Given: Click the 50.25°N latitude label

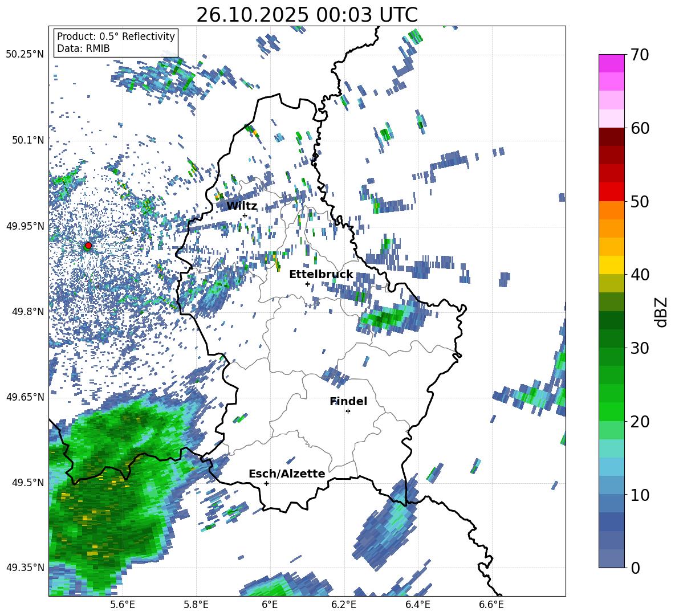Looking at the screenshot, I should (25, 55).
